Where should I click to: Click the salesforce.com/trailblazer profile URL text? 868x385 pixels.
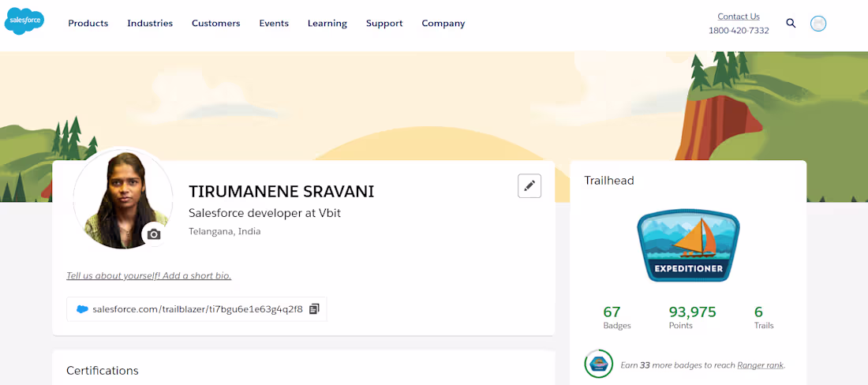tap(197, 309)
